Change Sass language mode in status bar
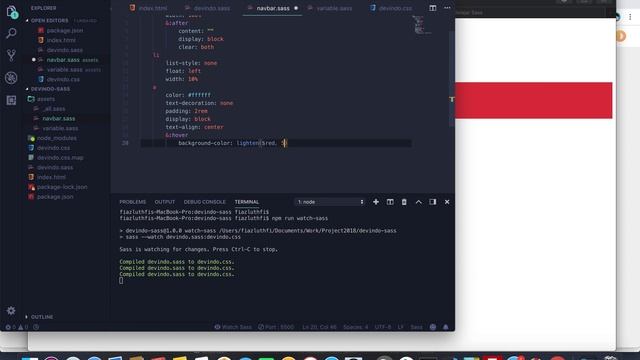The height and width of the screenshot is (360, 640). point(416,327)
